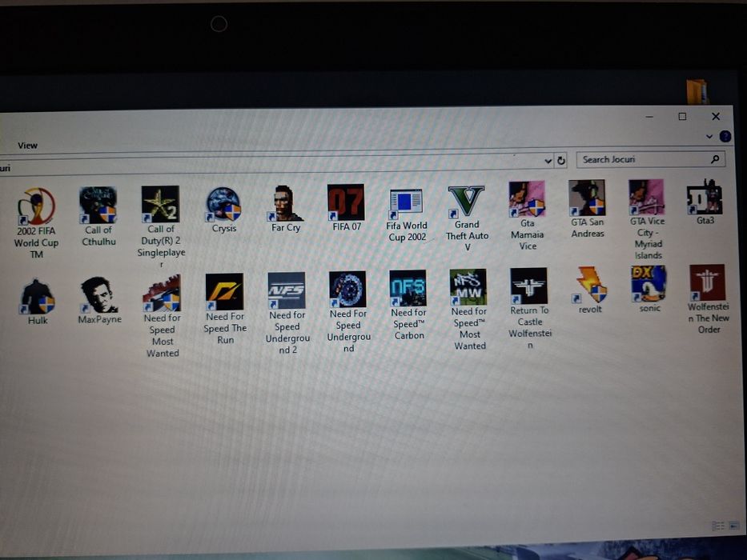Focus the Search Jocuri input field
The image size is (747, 560).
651,159
